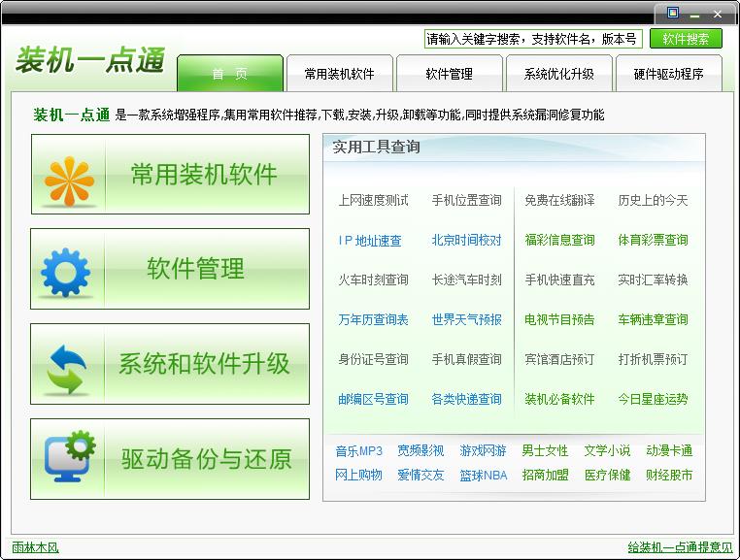The width and height of the screenshot is (740, 560).
Task: Click the 免费在线翻译 link
Action: (559, 201)
